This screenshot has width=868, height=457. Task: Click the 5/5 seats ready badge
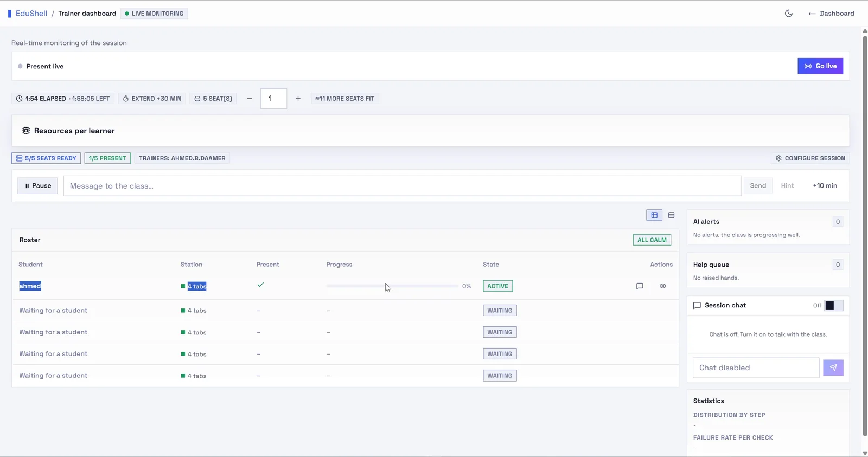point(46,158)
